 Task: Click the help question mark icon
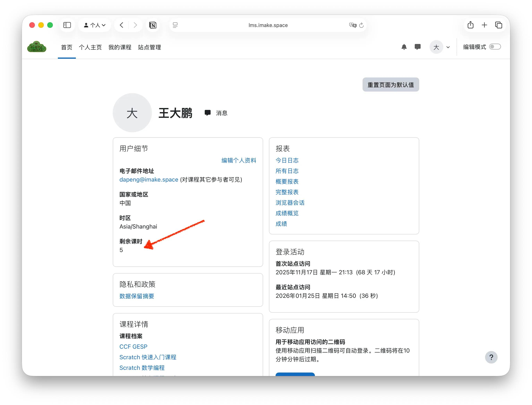(x=492, y=357)
